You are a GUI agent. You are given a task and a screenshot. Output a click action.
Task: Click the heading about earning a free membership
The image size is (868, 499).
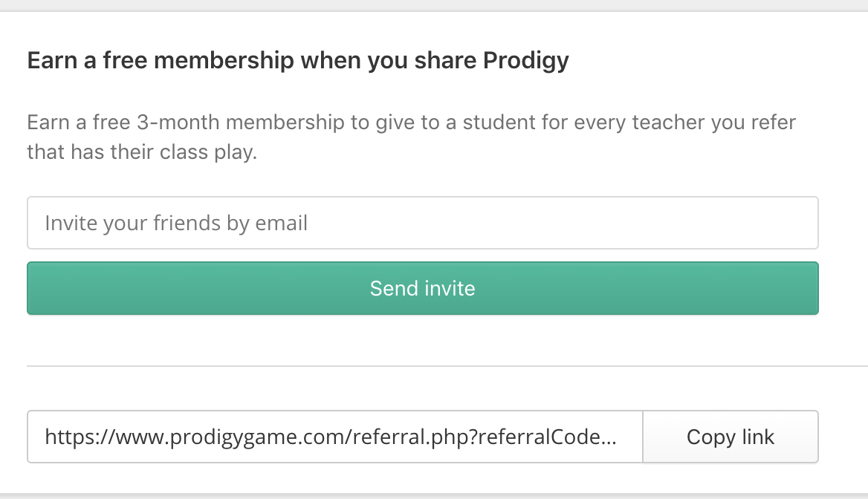tap(297, 60)
